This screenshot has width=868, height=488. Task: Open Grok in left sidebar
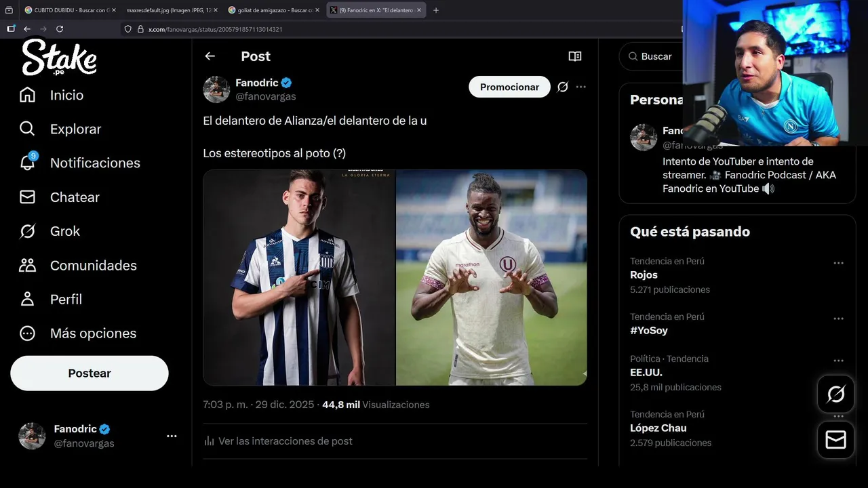[x=27, y=231]
